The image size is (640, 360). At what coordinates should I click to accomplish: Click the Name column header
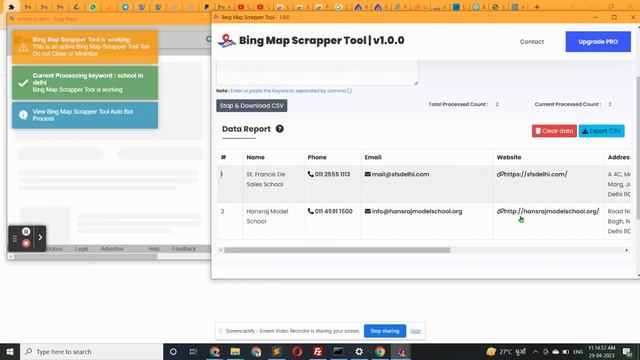pyautogui.click(x=256, y=157)
